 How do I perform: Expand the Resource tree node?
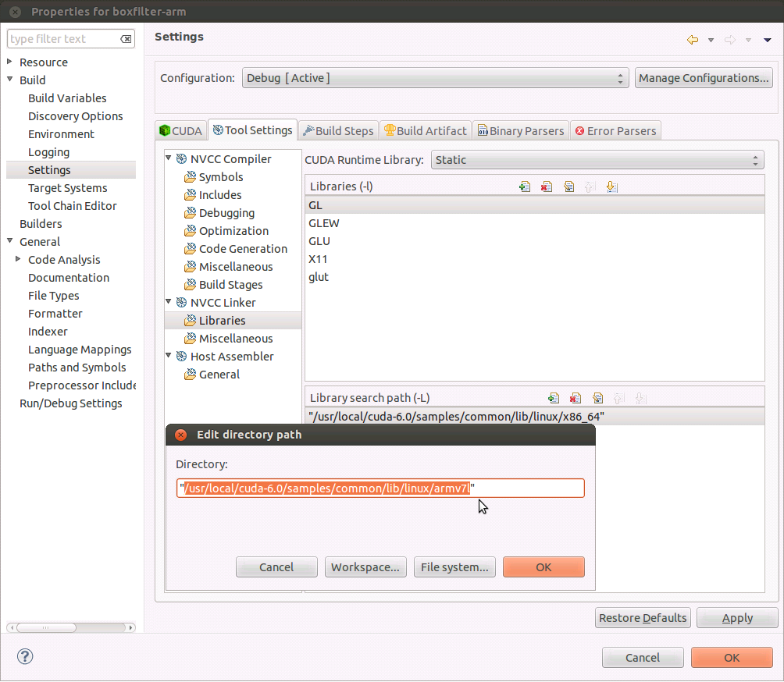(9, 62)
